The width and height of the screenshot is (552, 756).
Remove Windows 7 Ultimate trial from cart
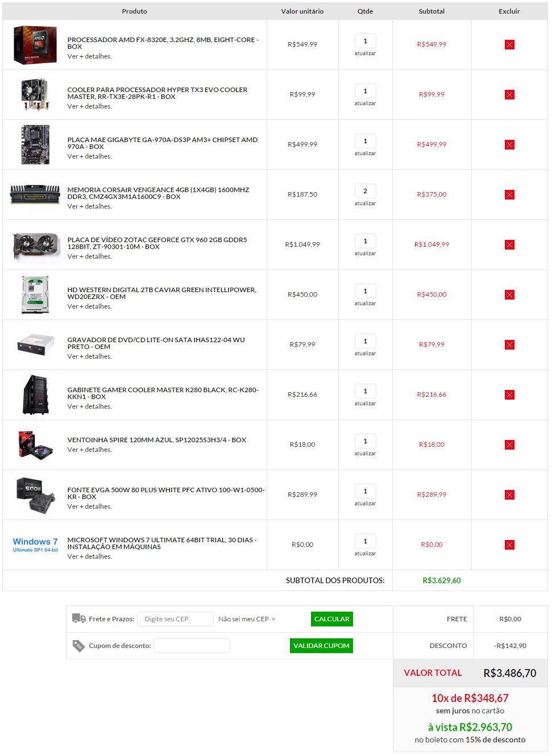(x=509, y=545)
